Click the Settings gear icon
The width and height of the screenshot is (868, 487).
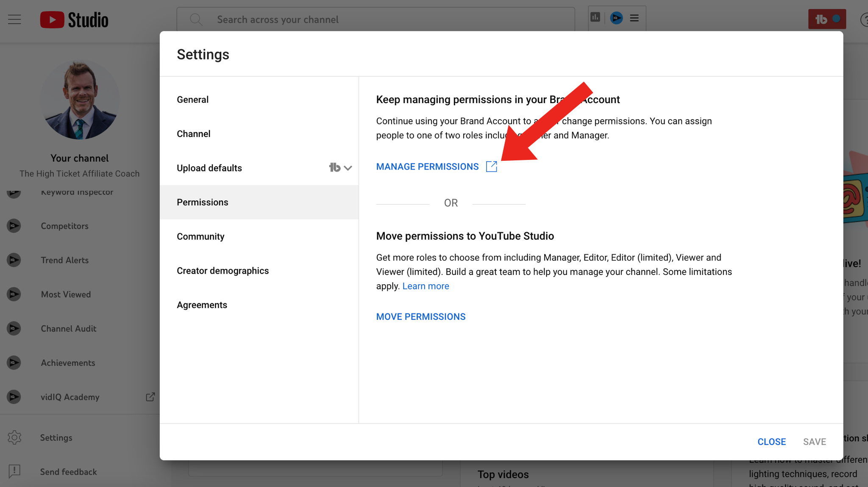(x=14, y=437)
